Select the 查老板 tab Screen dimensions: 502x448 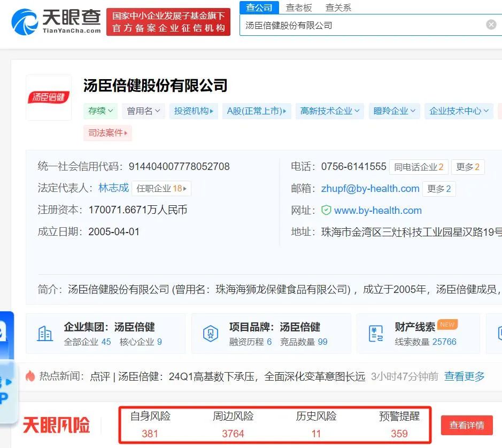pos(299,7)
